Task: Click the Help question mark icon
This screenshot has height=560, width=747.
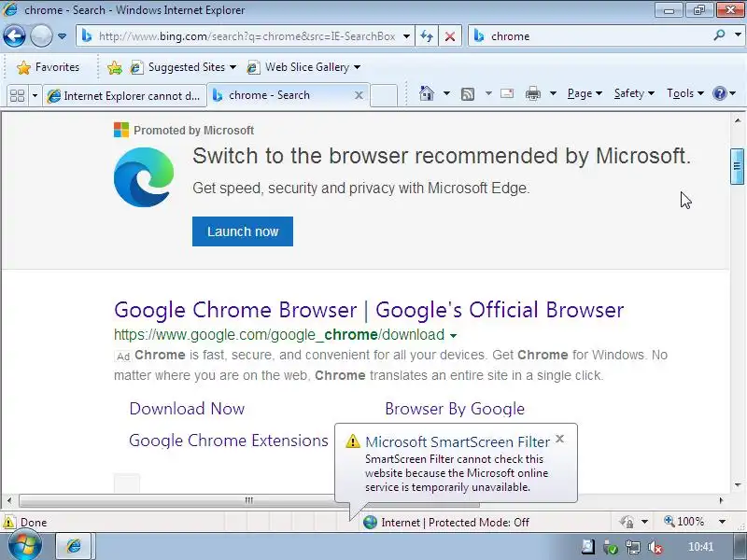Action: 719,93
